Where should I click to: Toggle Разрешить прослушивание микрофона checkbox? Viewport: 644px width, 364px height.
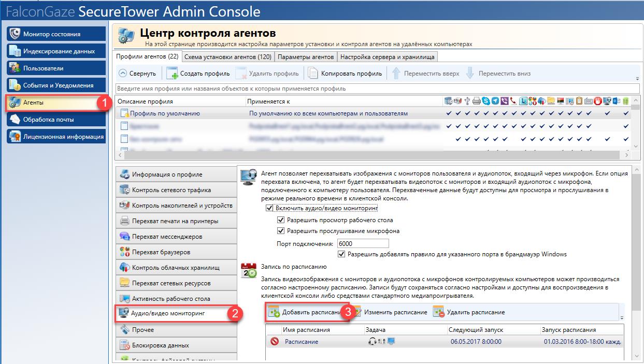(x=281, y=231)
